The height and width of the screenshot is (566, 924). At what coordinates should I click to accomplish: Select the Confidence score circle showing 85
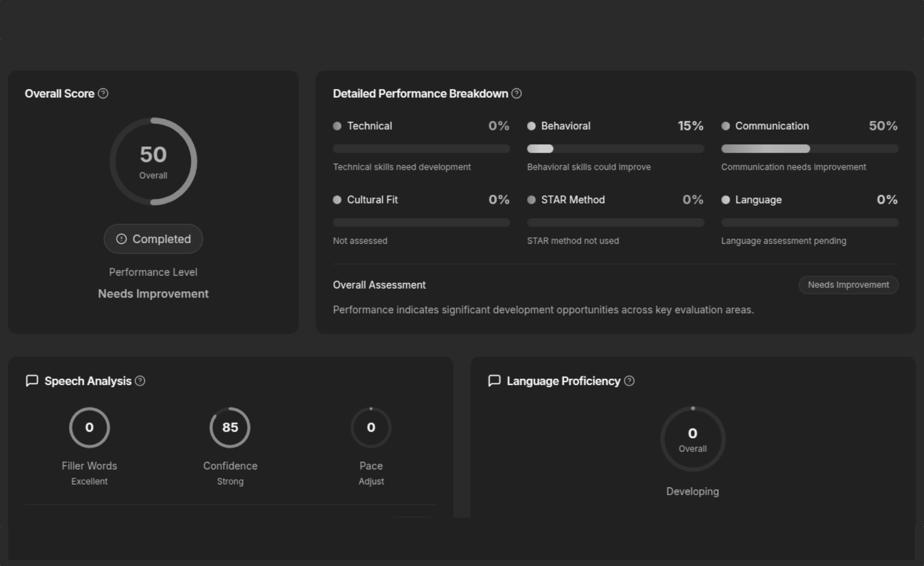click(230, 427)
